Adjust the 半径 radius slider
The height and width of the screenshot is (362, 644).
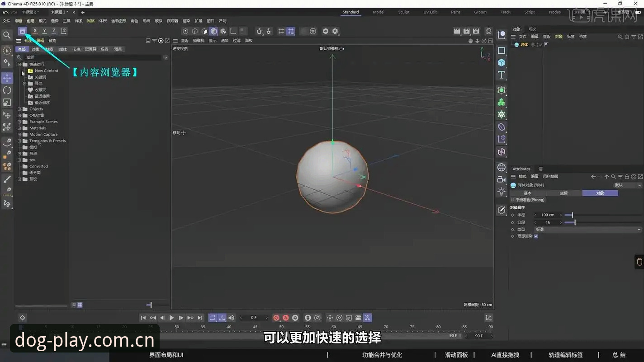572,215
